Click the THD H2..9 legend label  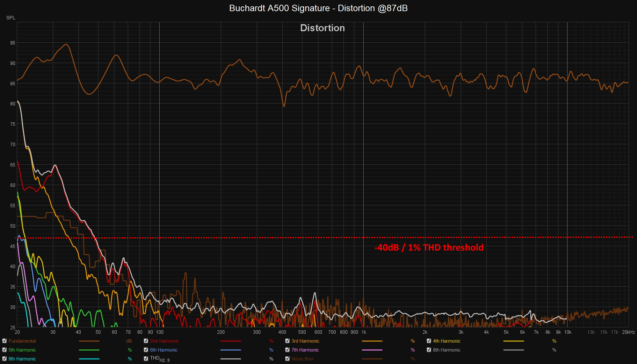coord(160,359)
